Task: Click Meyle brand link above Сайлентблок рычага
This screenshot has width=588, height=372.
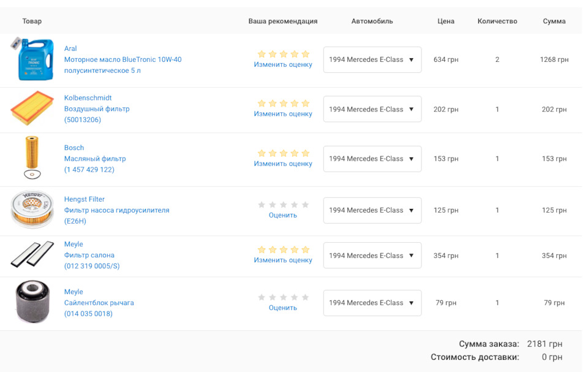Action: (73, 292)
